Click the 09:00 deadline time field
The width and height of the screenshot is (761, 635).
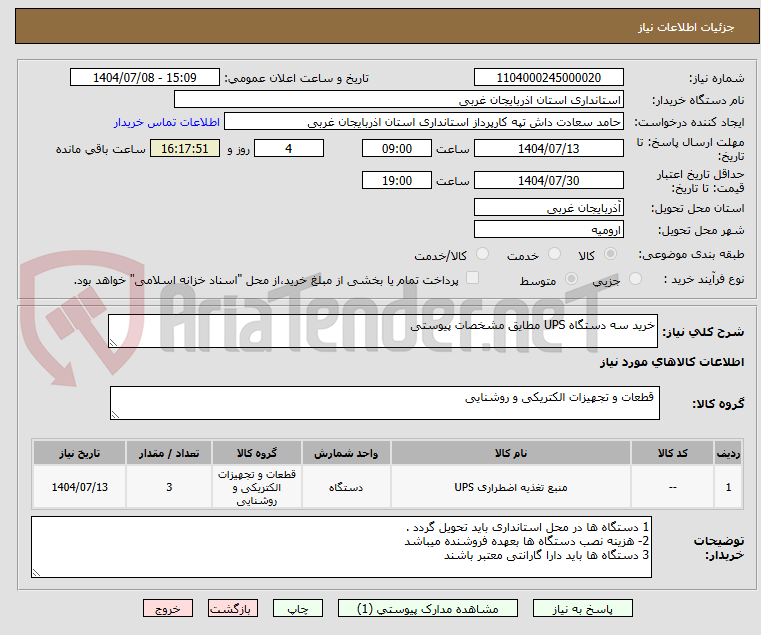point(397,149)
